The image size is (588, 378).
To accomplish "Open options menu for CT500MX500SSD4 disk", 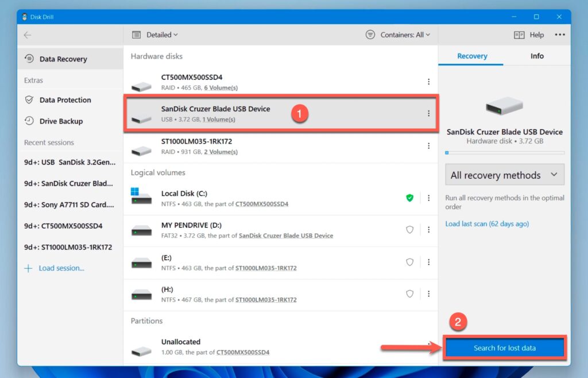I will point(429,82).
